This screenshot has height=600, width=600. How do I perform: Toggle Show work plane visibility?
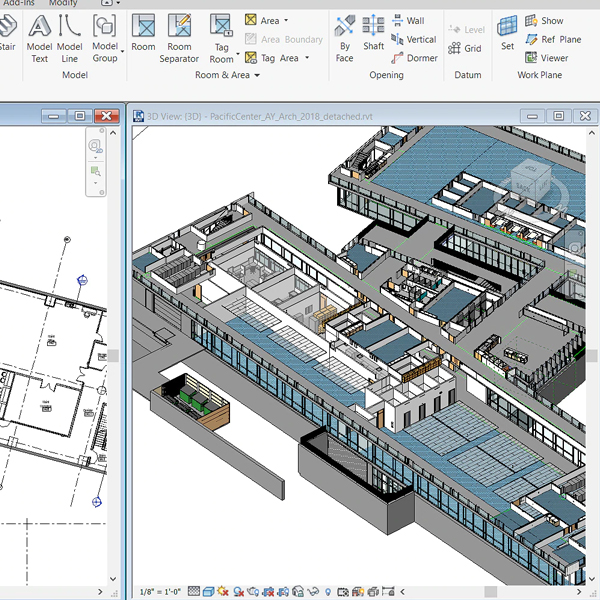543,21
